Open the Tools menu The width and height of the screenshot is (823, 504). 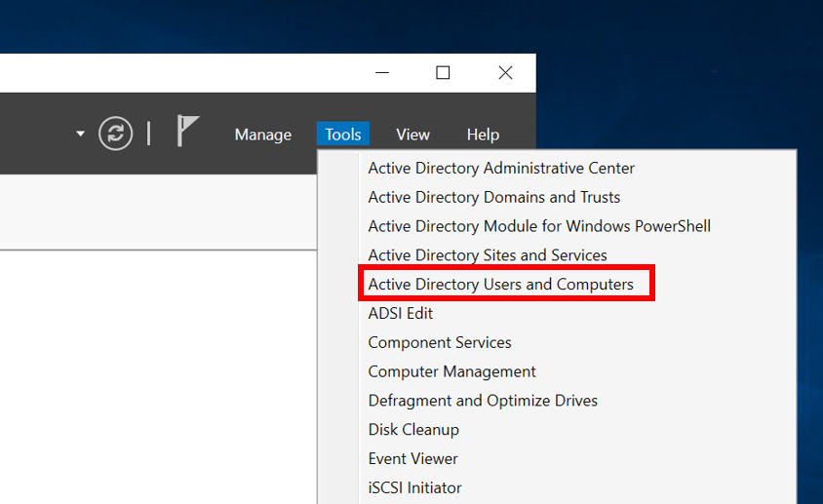[342, 135]
